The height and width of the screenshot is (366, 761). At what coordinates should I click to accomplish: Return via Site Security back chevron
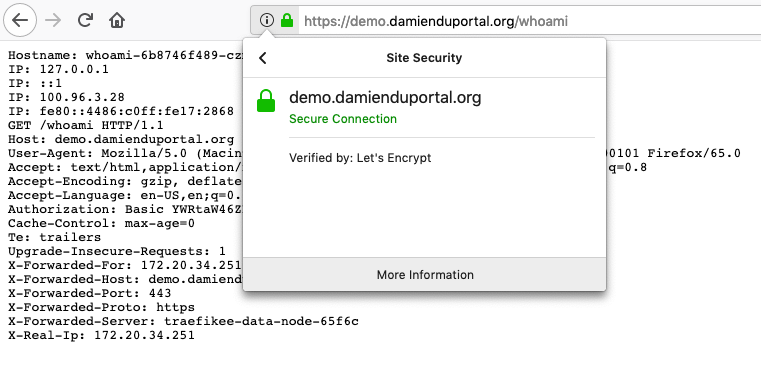click(263, 58)
